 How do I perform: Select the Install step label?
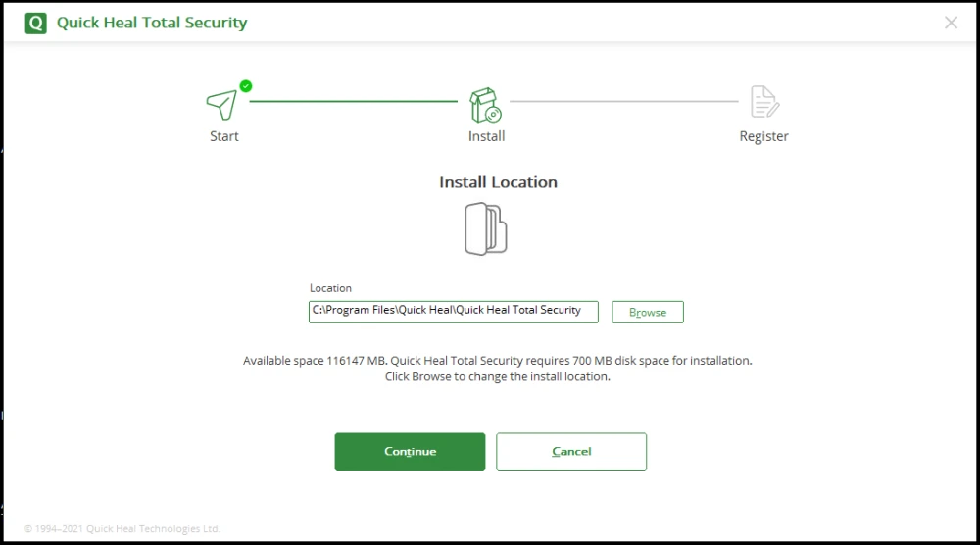point(486,136)
